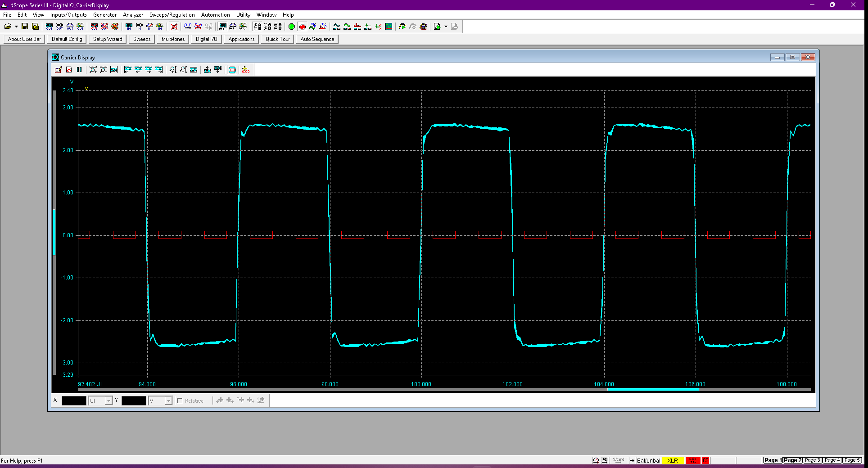Switch to Page 2
Image resolution: width=868 pixels, height=468 pixels.
(x=793, y=460)
